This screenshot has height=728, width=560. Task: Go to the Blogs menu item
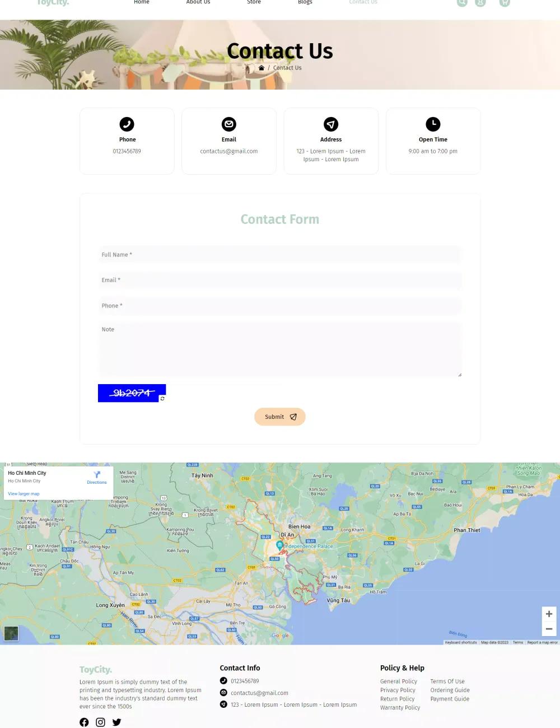click(x=305, y=2)
